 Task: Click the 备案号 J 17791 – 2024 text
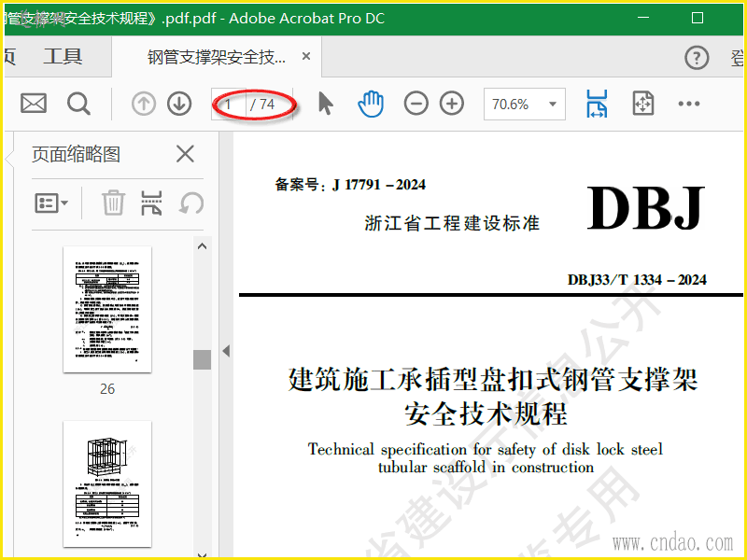pyautogui.click(x=350, y=184)
